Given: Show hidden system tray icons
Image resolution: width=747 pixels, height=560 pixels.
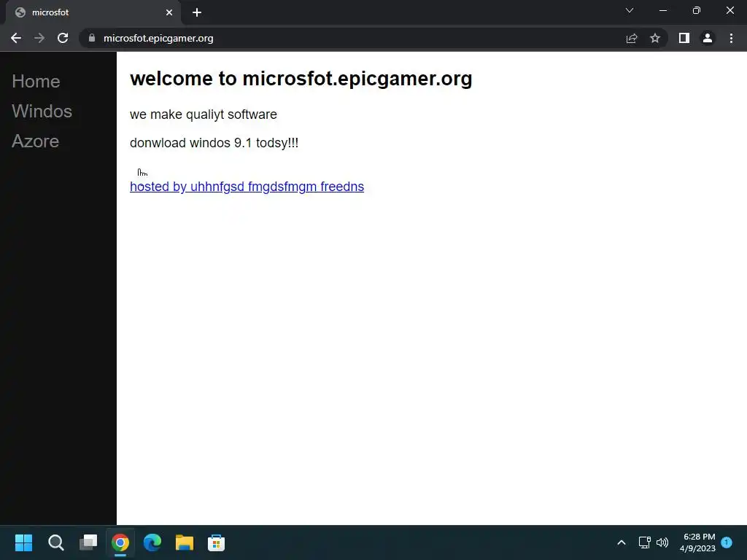Looking at the screenshot, I should point(622,542).
